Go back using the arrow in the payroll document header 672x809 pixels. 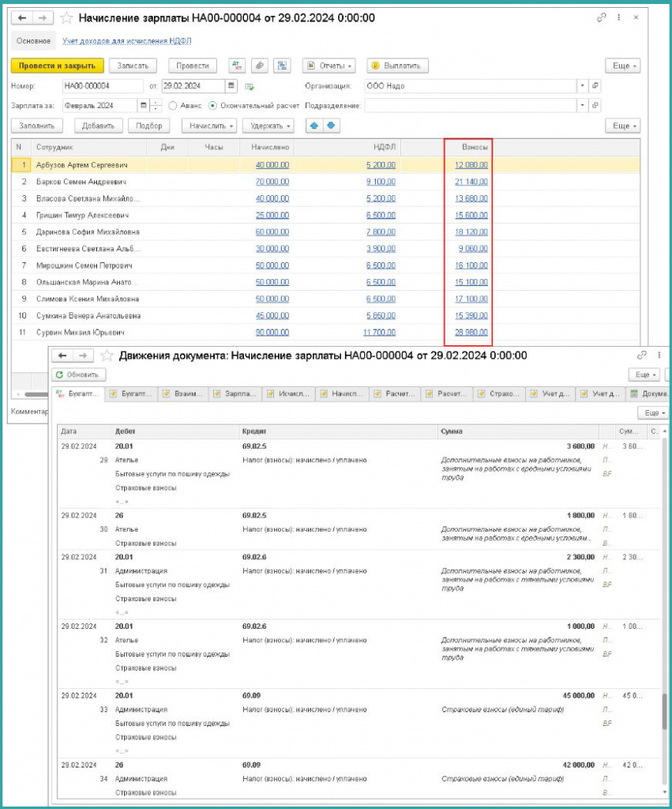(x=22, y=18)
